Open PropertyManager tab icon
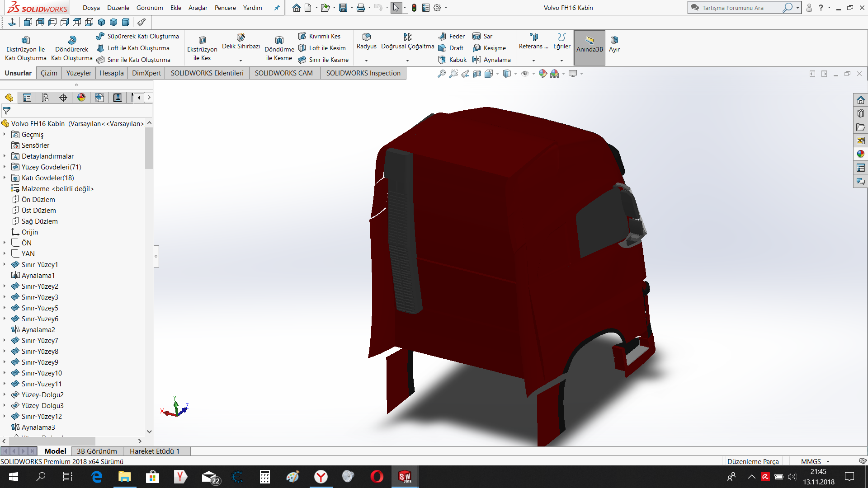 [27, 98]
